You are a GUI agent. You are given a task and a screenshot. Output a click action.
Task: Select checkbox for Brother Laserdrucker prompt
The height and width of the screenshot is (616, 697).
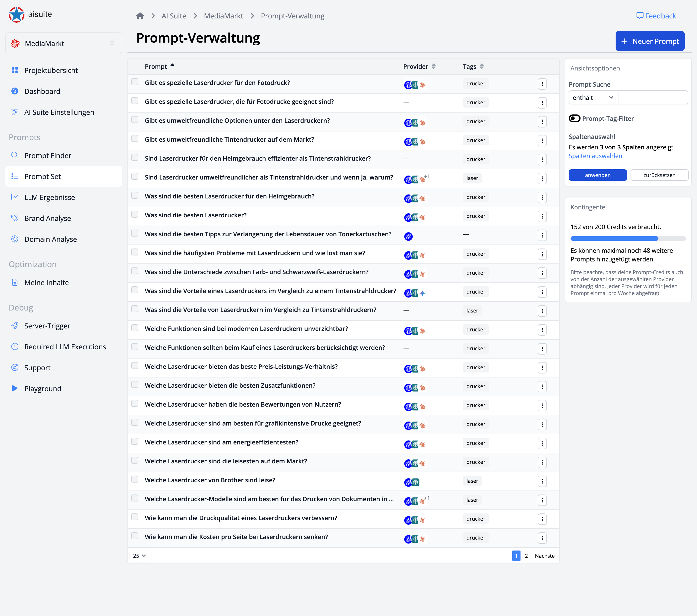click(135, 479)
